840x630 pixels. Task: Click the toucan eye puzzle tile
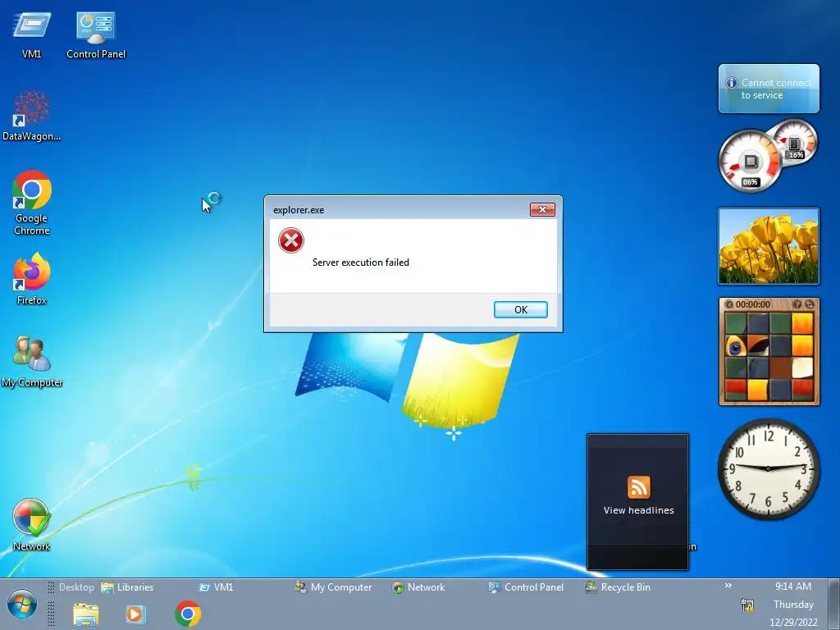pyautogui.click(x=736, y=346)
